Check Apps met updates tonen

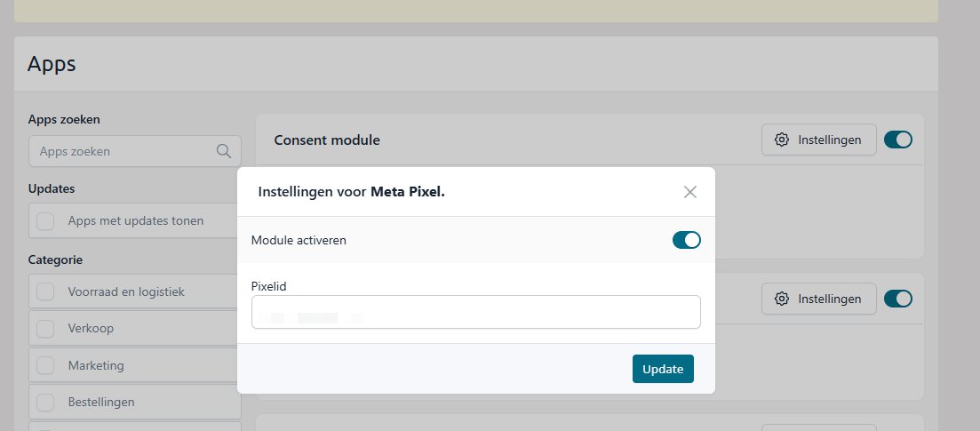[45, 220]
